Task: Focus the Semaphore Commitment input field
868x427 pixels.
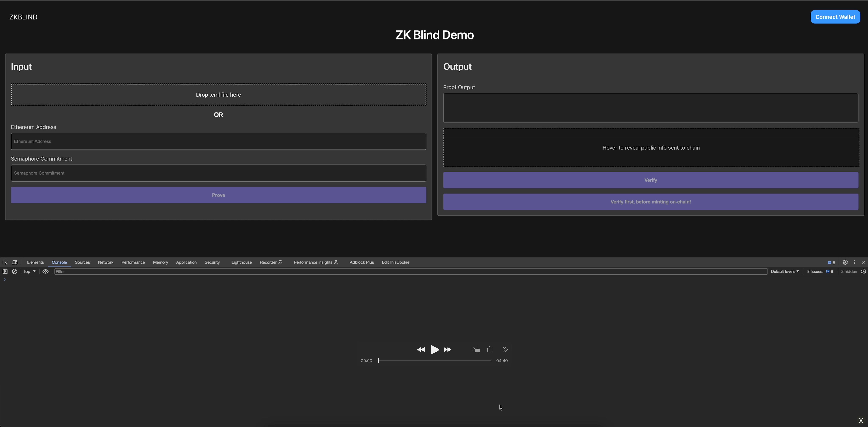Action: 218,173
